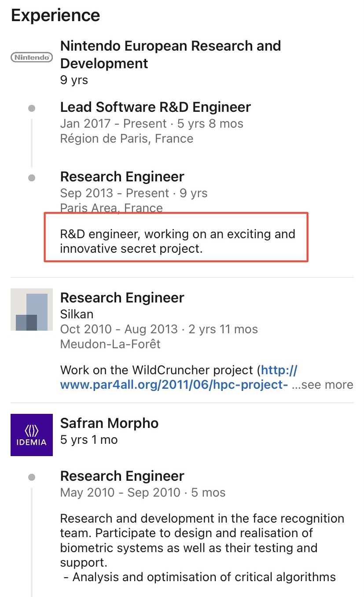Select the Research Engineer title under Nintendo

click(x=122, y=177)
